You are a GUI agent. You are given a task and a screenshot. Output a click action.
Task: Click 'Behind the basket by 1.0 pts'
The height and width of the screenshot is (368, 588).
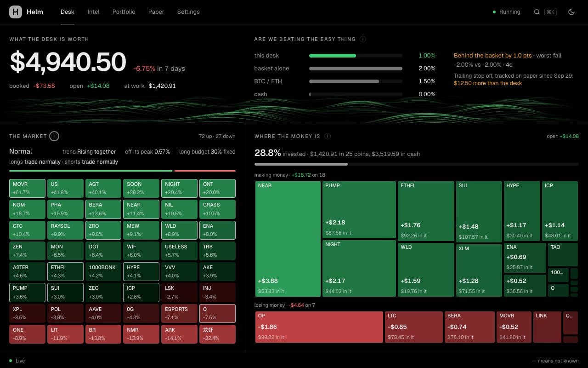pos(492,55)
